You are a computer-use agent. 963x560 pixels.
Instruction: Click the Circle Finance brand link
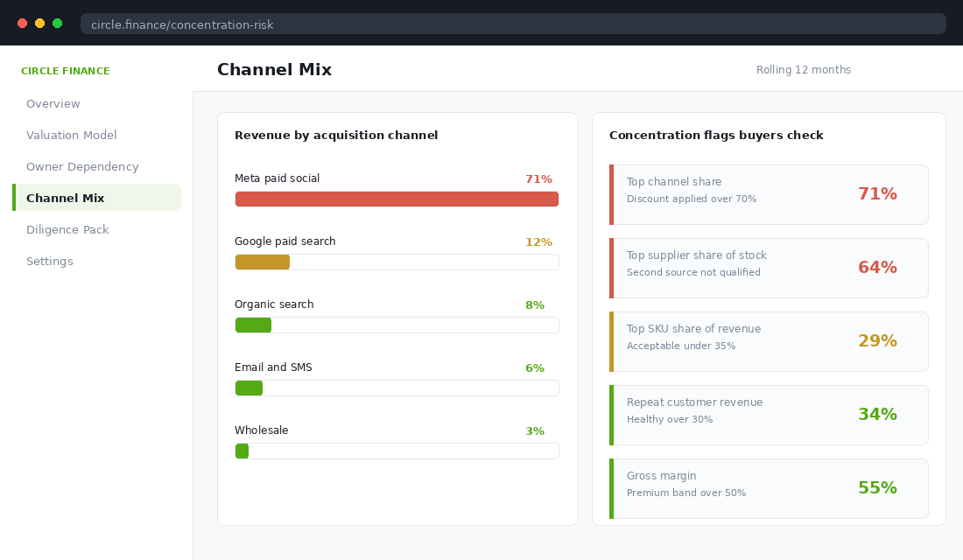[65, 71]
